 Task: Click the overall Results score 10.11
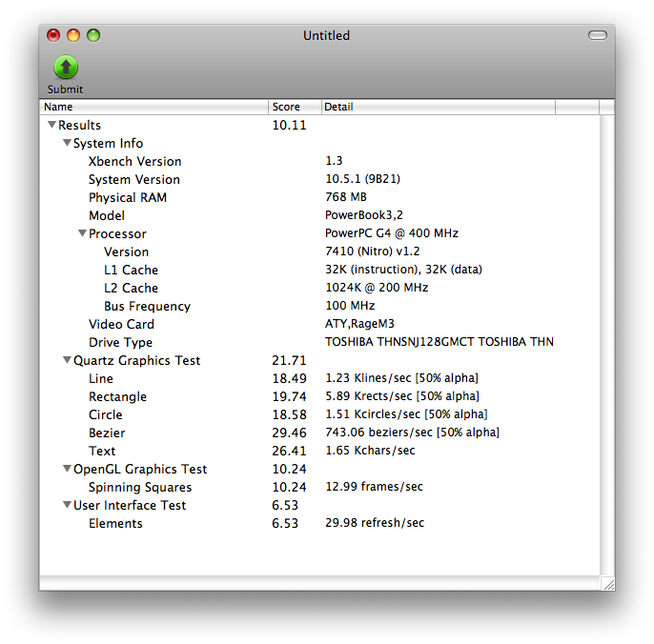coord(289,125)
